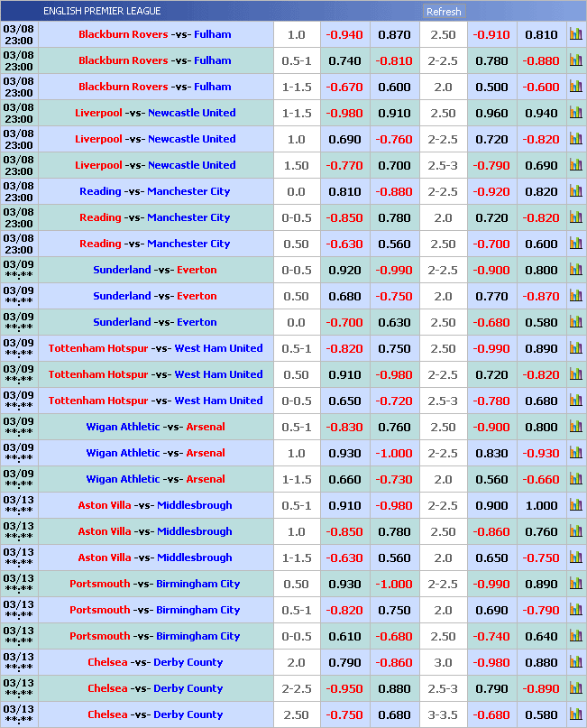This screenshot has width=587, height=728.
Task: Click -1.000 odds in Wigan Athletic 1.0 row
Action: pos(394,453)
